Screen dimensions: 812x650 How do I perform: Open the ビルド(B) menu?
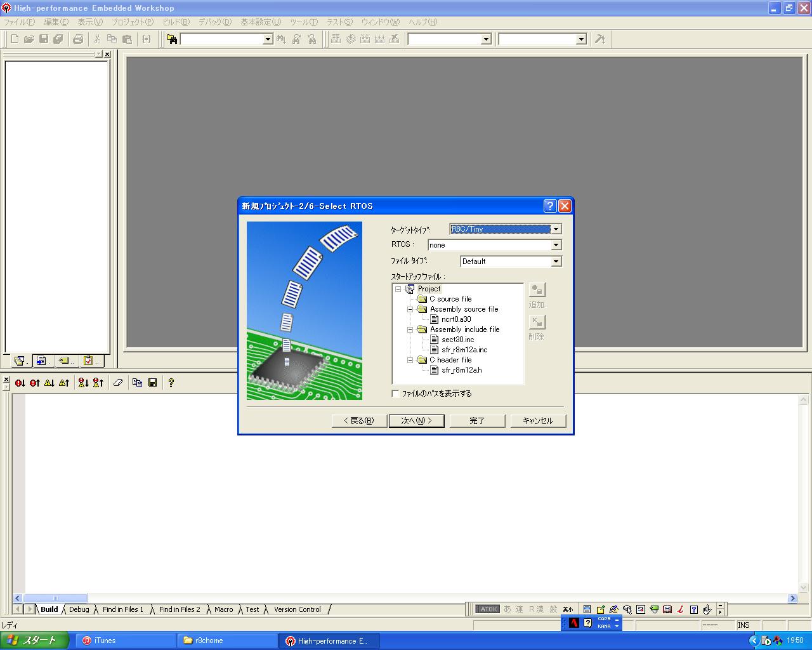click(x=176, y=22)
